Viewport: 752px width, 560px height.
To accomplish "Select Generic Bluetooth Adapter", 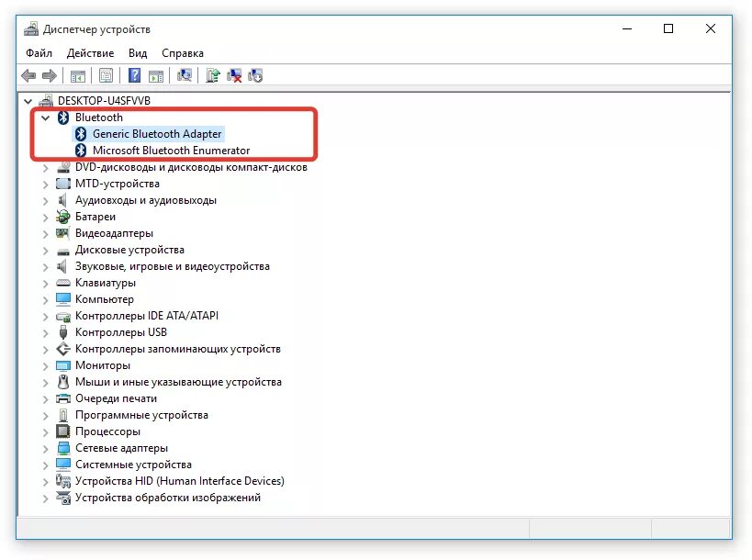I will pos(157,134).
